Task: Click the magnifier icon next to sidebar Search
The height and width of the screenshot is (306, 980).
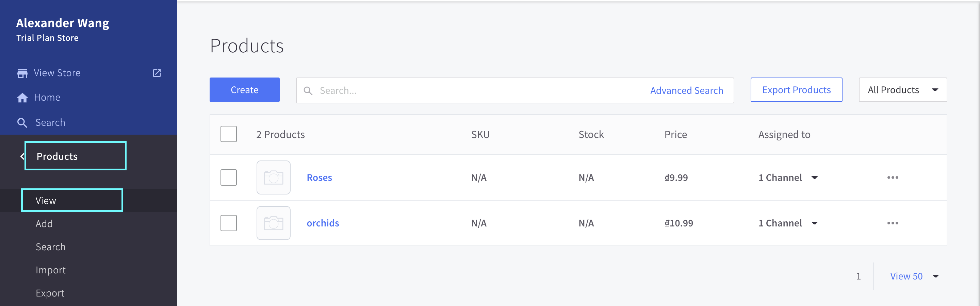Action: (22, 123)
